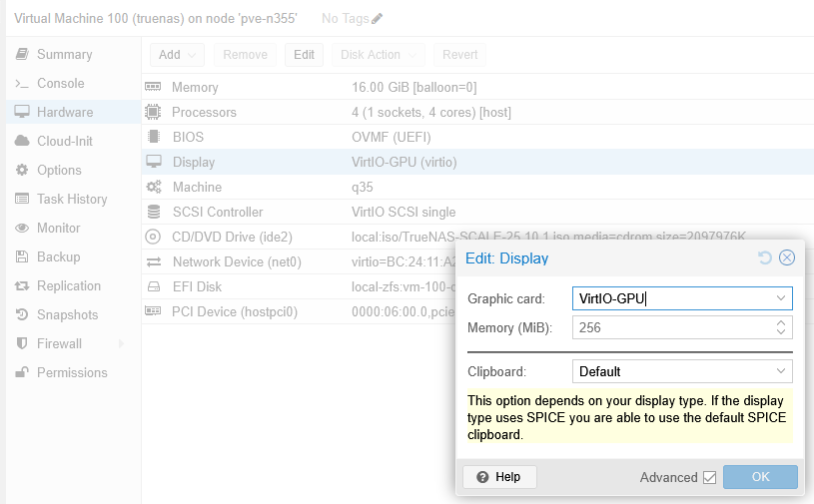
Task: Close the Edit: Display dialog
Action: pyautogui.click(x=786, y=258)
